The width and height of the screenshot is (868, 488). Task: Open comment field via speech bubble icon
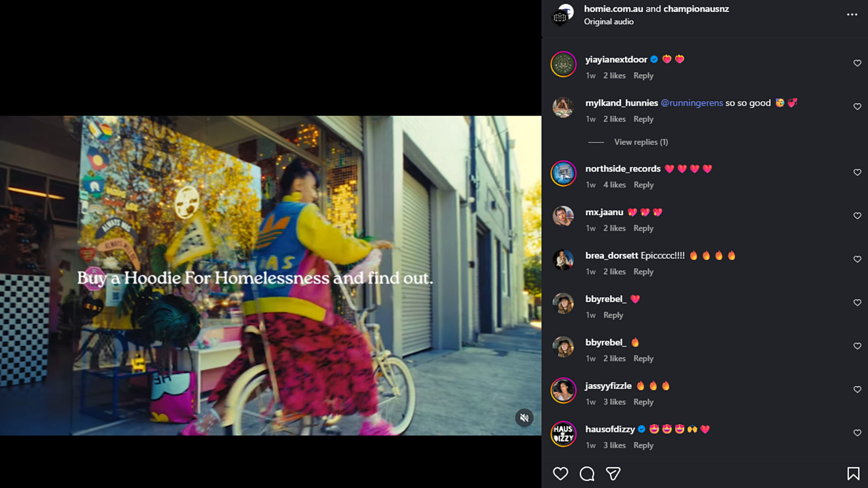(587, 473)
